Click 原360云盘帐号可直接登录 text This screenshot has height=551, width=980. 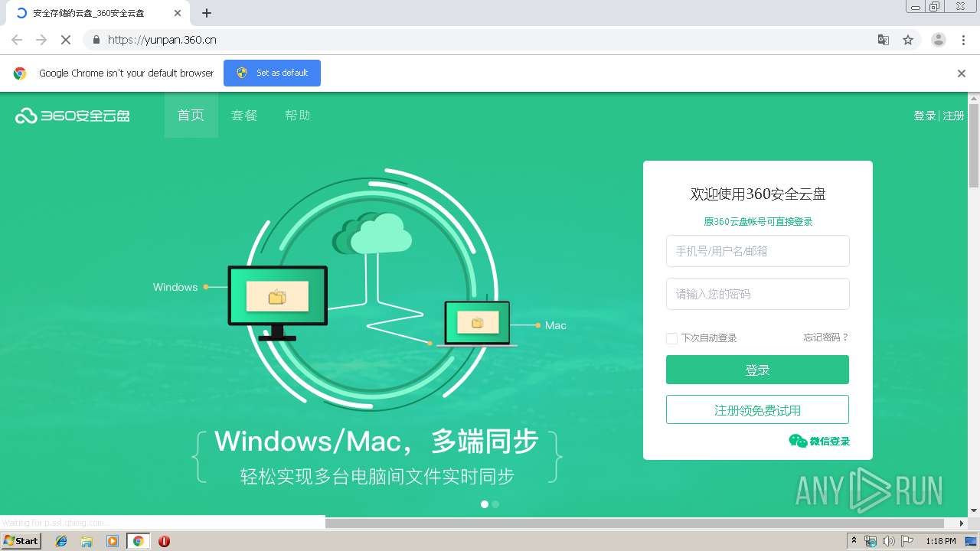tap(758, 222)
